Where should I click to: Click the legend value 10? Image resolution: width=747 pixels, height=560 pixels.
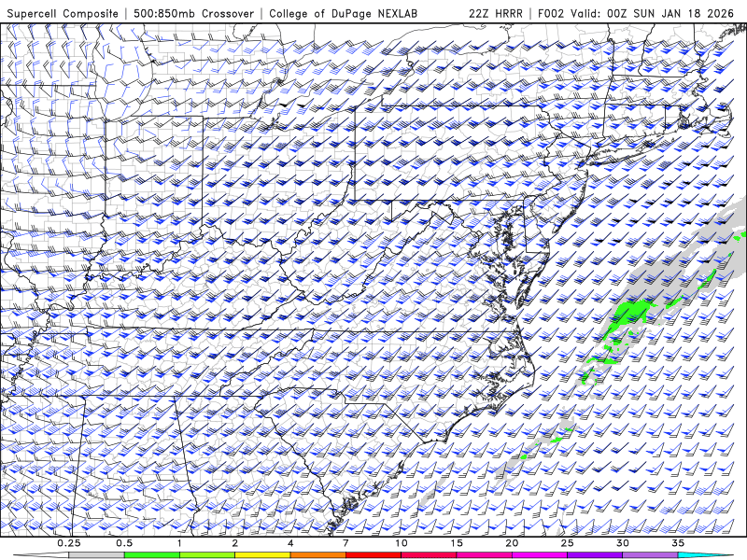tap(402, 543)
